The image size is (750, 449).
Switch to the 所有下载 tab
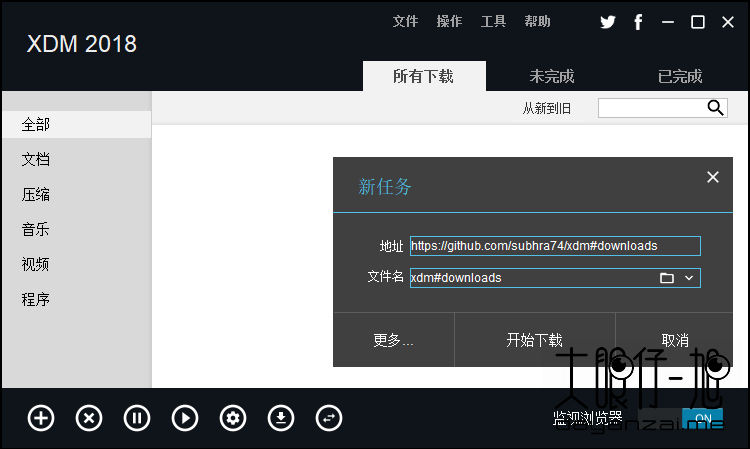tap(424, 76)
